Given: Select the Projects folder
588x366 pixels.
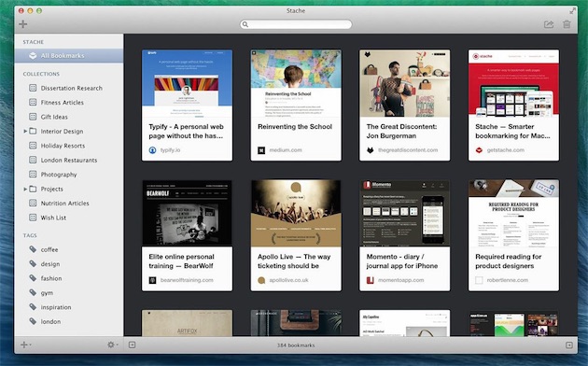Looking at the screenshot, I should click(x=51, y=189).
